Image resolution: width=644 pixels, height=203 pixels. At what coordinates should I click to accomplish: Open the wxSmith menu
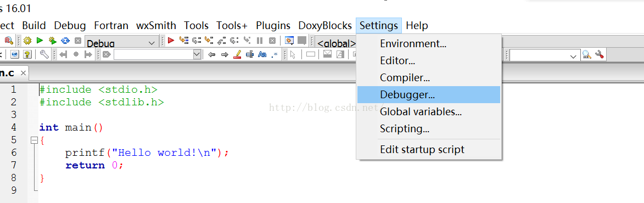[156, 25]
